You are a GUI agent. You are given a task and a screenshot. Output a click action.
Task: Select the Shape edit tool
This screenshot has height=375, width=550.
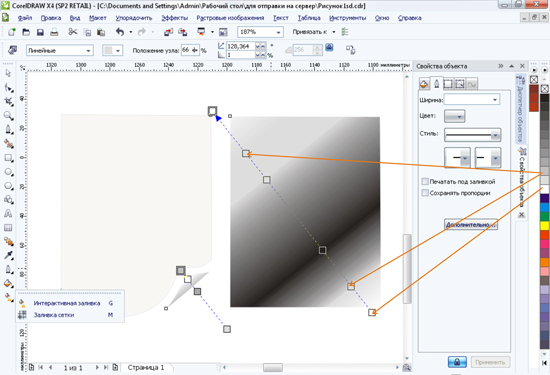8,87
